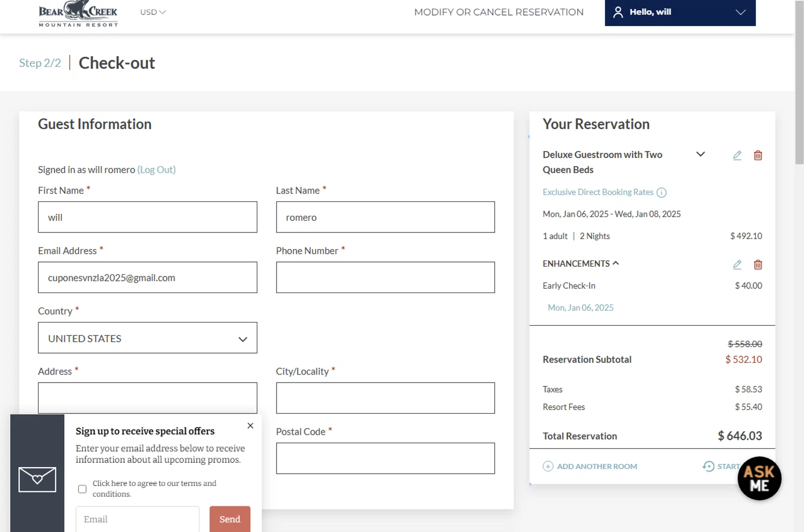Open Exclusive Direct Booking Rates link

tap(598, 192)
